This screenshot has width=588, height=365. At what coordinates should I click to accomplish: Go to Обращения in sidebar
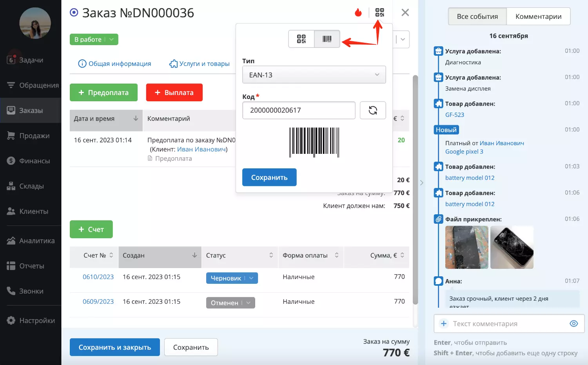point(31,85)
